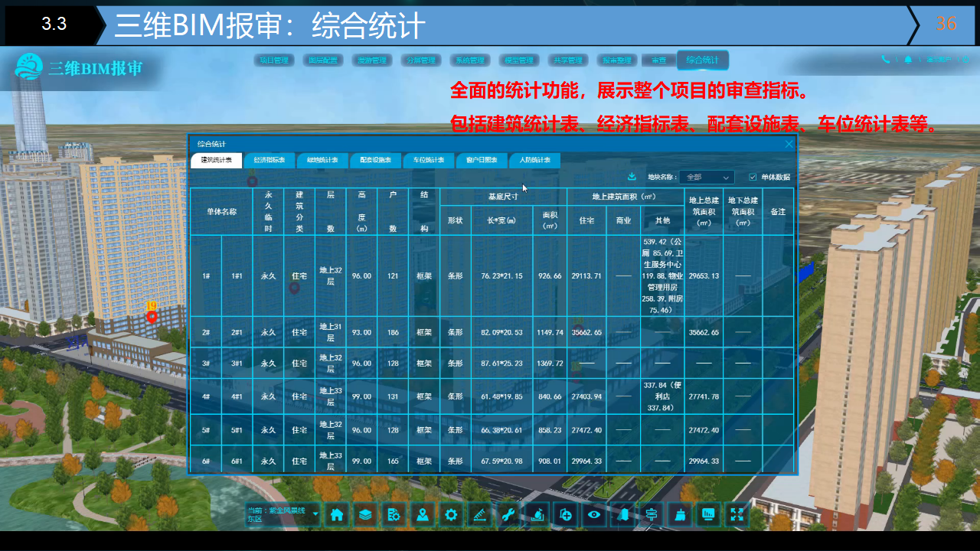This screenshot has height=551, width=980.
Task: Click the broom clear icon
Action: [681, 515]
